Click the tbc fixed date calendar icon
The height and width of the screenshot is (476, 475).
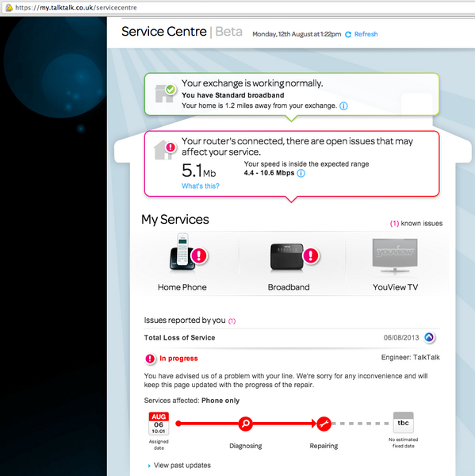[404, 422]
